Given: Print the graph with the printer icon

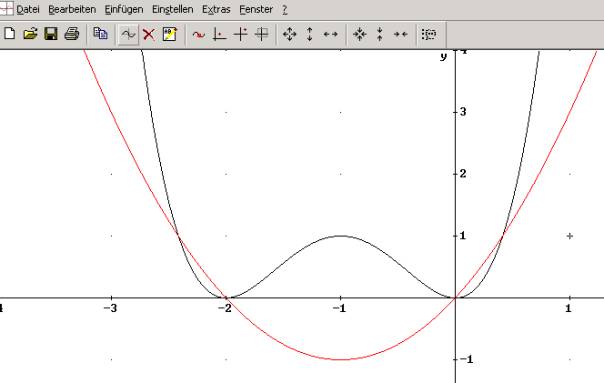Looking at the screenshot, I should (x=72, y=34).
